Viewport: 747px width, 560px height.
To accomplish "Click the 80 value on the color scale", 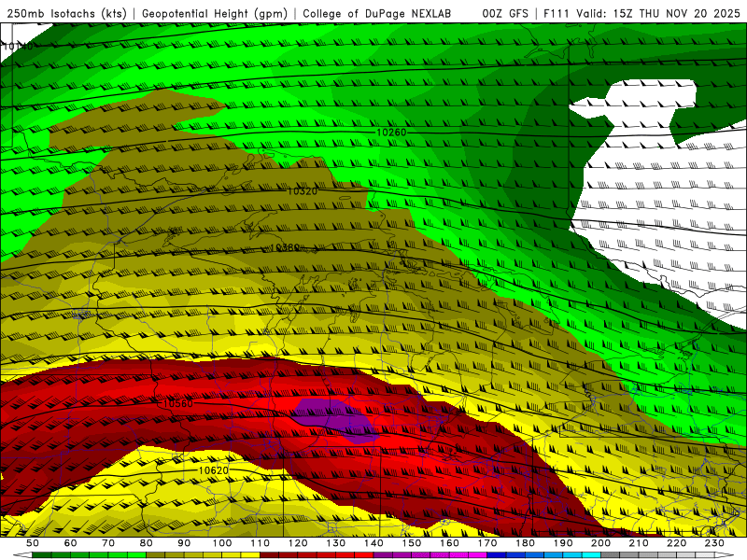I will click(x=147, y=543).
